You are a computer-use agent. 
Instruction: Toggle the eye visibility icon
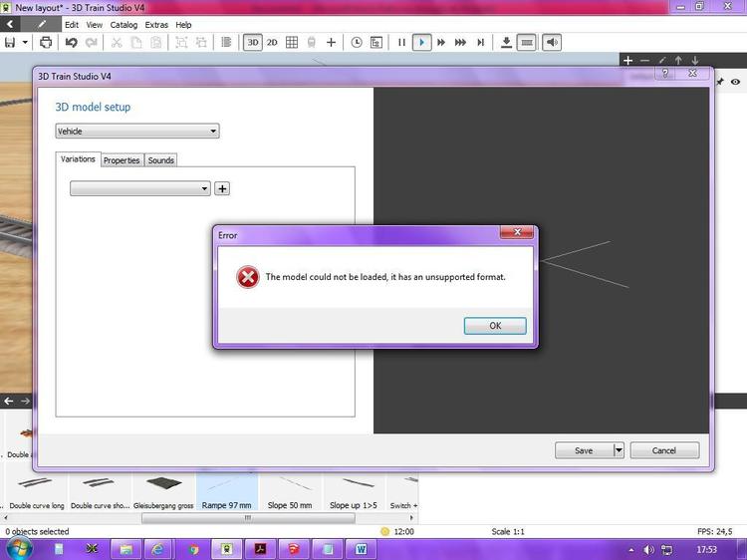click(x=736, y=82)
